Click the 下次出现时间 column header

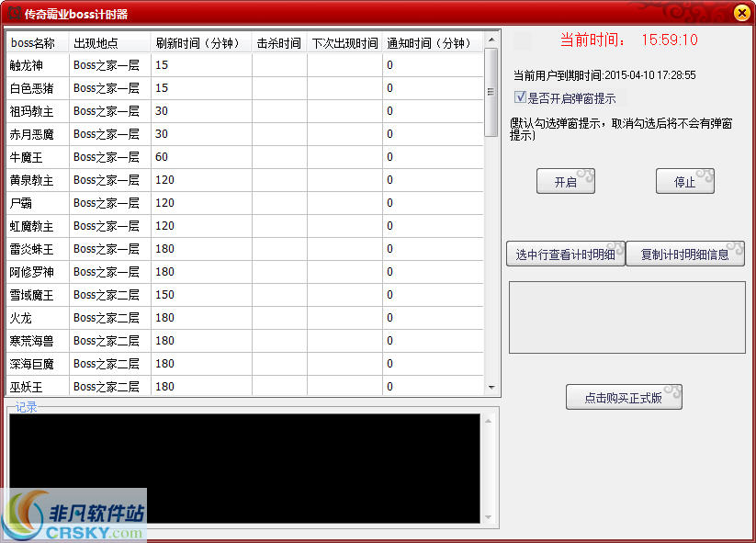(x=344, y=43)
